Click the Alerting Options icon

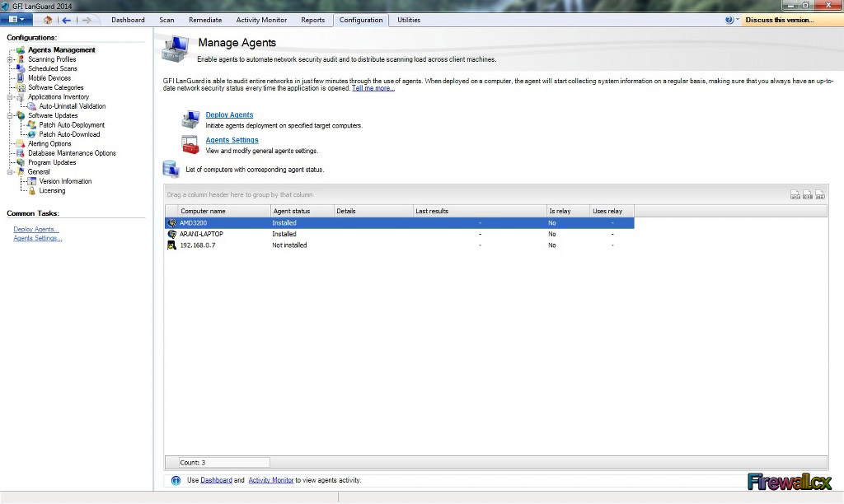(21, 143)
